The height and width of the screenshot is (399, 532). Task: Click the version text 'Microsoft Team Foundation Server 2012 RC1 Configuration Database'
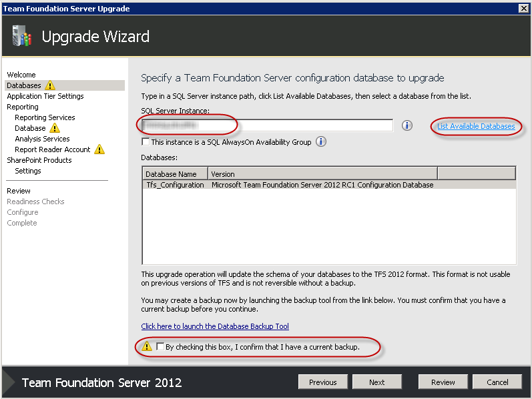click(322, 185)
